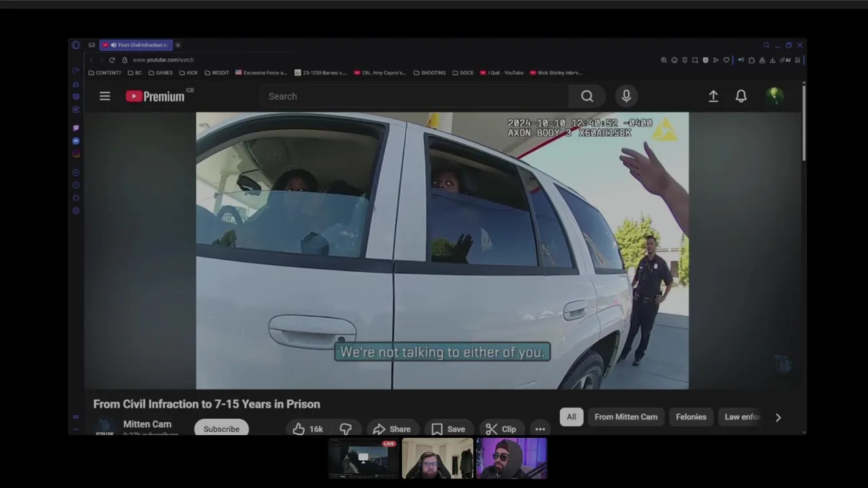Open browser easy setup menu icon
The height and width of the screenshot is (488, 868).
(x=797, y=60)
